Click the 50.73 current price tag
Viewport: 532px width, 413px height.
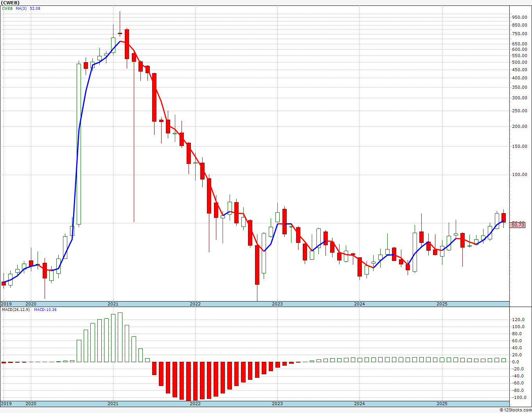coord(518,224)
